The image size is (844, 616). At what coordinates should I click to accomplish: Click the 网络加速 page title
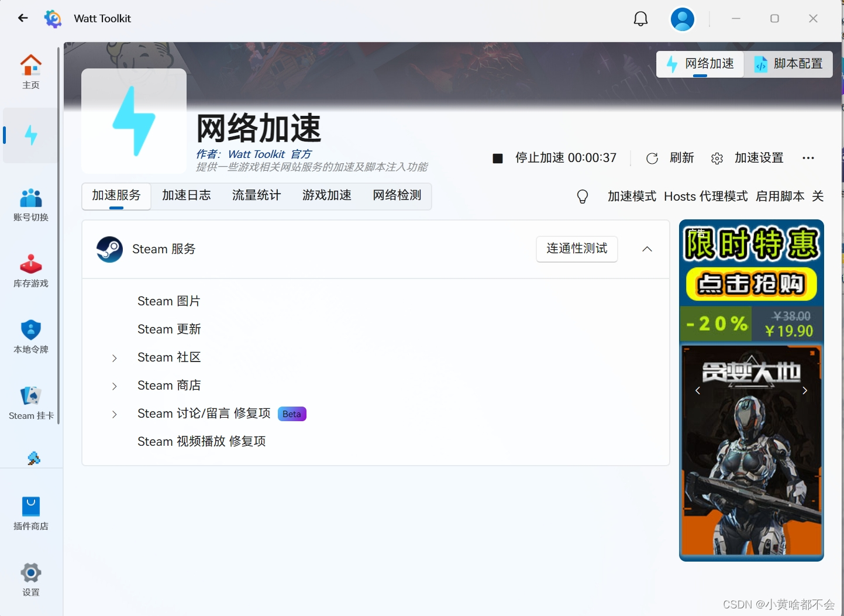pyautogui.click(x=259, y=128)
